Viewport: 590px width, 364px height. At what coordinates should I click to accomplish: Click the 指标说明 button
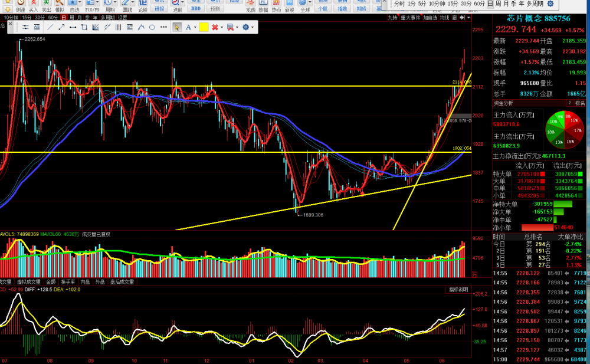click(x=458, y=290)
